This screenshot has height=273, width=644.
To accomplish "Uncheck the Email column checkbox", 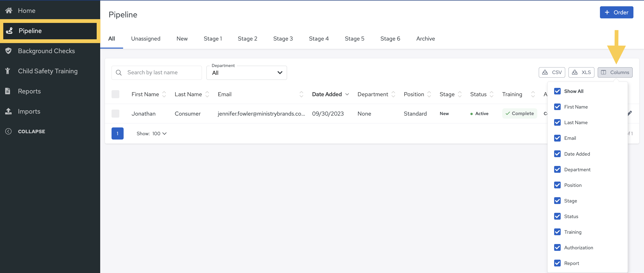I will 557,138.
